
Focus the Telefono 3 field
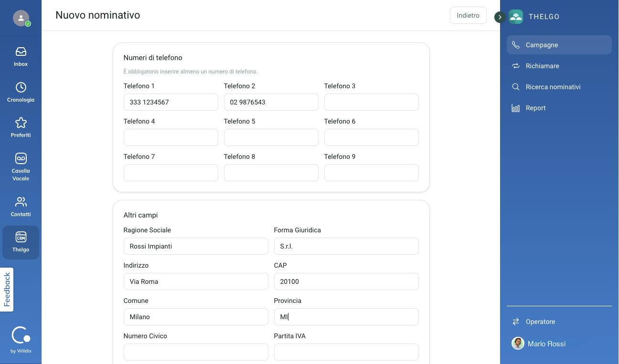(372, 102)
